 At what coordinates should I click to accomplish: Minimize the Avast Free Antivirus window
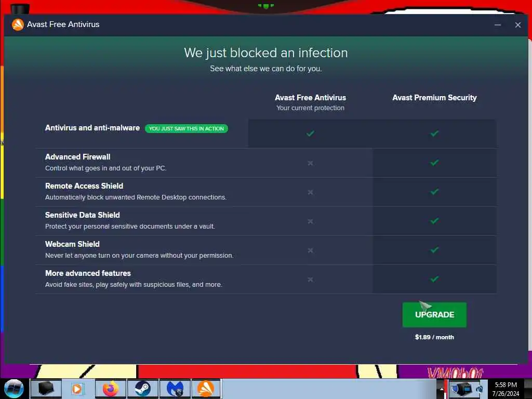pyautogui.click(x=497, y=25)
